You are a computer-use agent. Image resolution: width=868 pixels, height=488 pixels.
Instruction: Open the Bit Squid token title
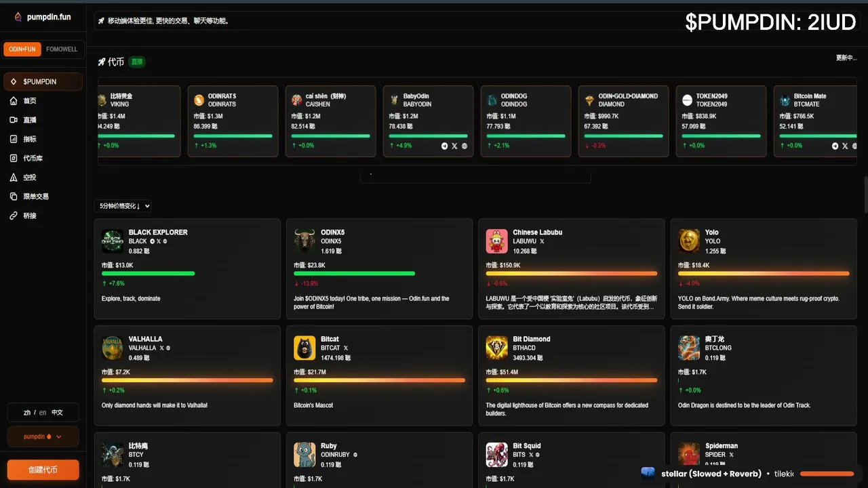point(527,446)
